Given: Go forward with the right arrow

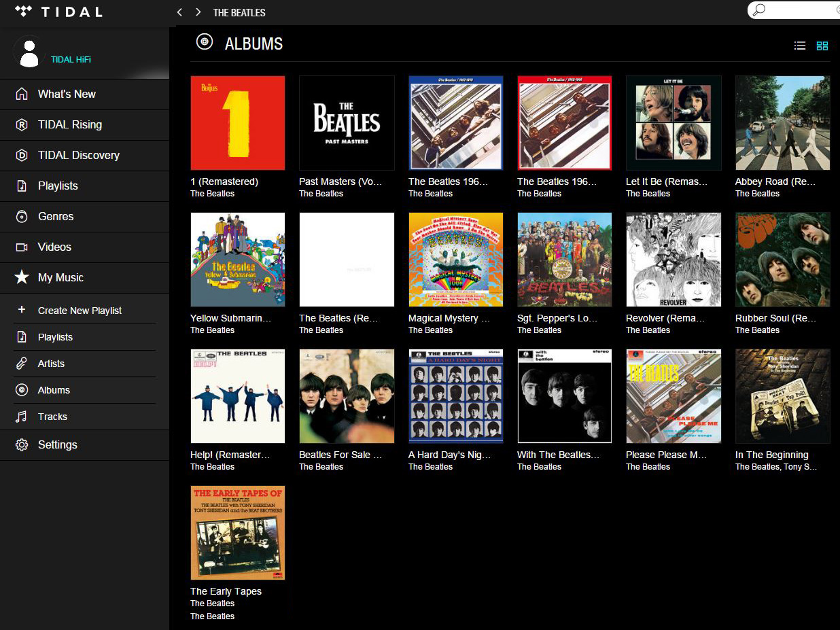Looking at the screenshot, I should 198,12.
